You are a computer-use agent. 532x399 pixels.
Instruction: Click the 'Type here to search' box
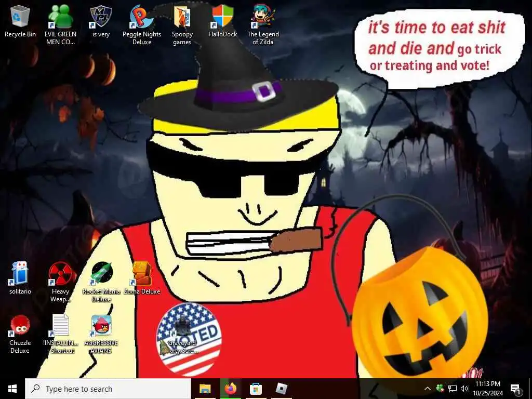pyautogui.click(x=108, y=389)
